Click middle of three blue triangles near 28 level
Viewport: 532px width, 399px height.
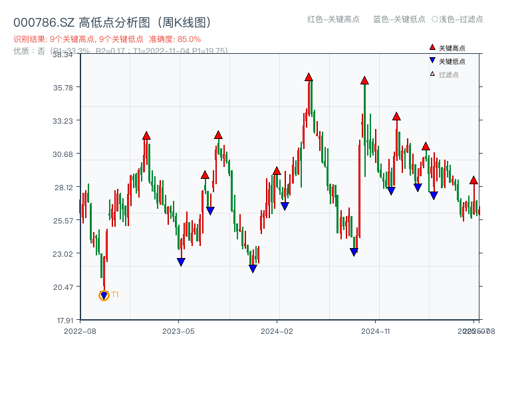418,188
